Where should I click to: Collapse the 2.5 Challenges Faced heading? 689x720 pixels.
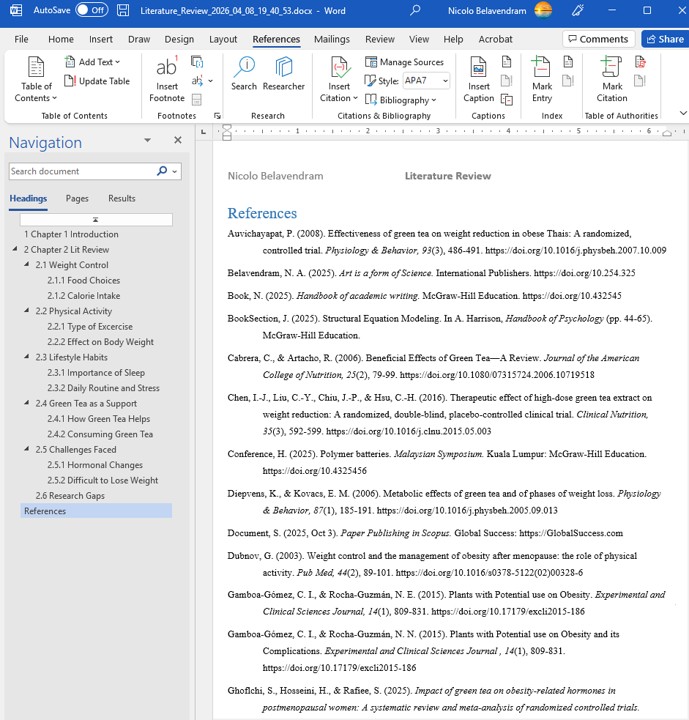[27, 449]
